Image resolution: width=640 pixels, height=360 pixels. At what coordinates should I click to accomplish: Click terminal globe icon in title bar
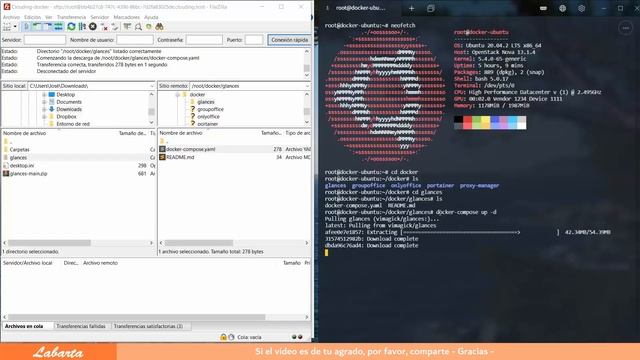pyautogui.click(x=562, y=8)
